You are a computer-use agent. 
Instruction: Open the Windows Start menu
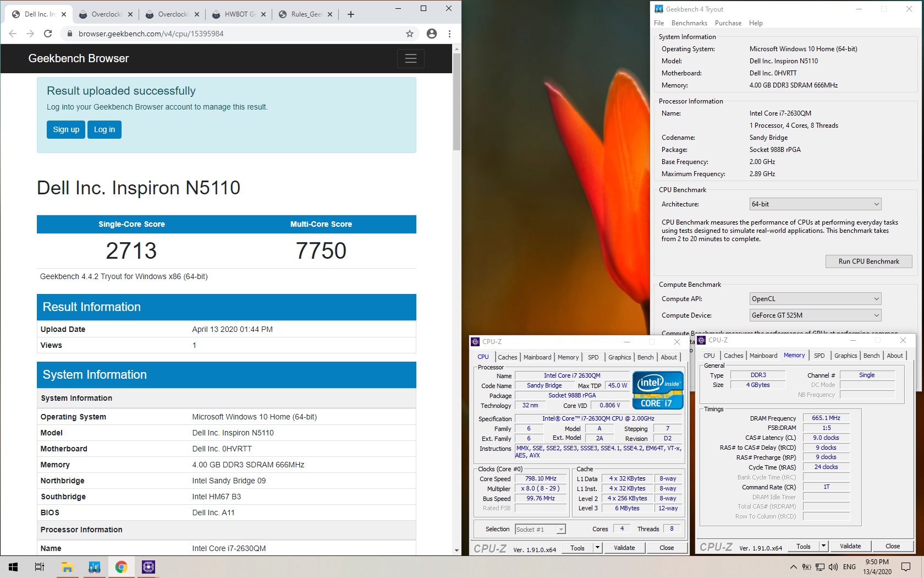tap(13, 567)
